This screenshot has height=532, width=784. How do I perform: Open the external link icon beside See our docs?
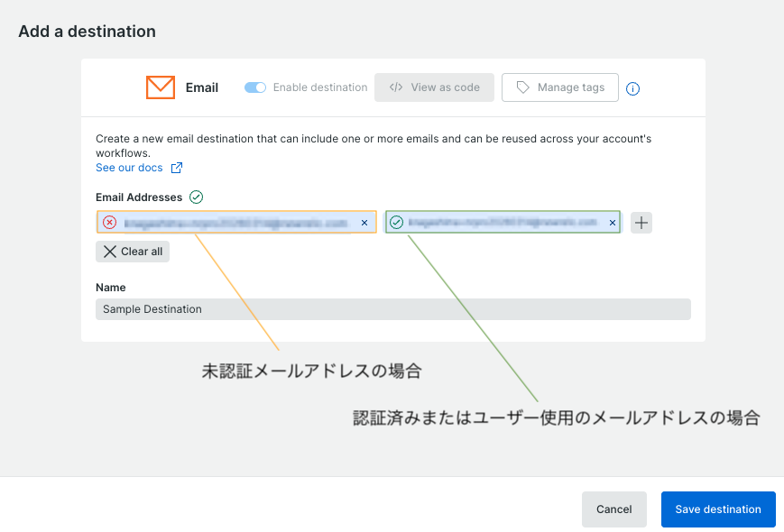176,168
